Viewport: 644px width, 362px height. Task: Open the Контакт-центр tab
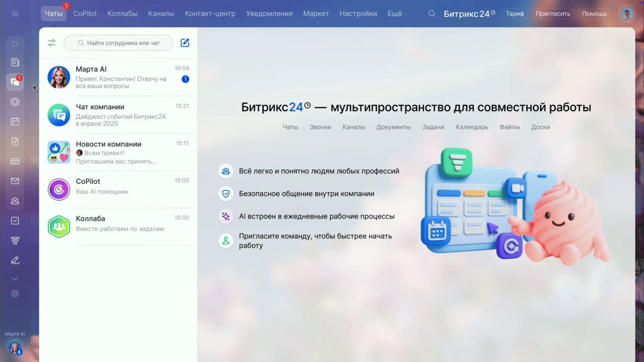210,14
